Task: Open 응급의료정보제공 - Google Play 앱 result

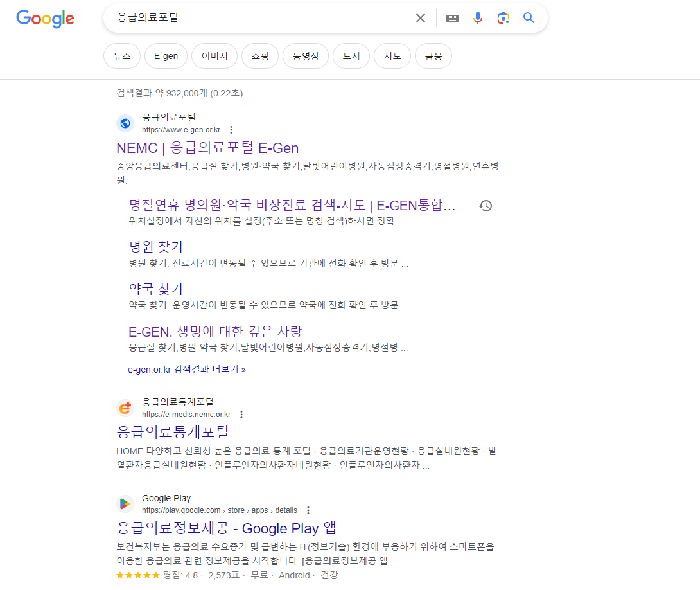Action: point(226,528)
